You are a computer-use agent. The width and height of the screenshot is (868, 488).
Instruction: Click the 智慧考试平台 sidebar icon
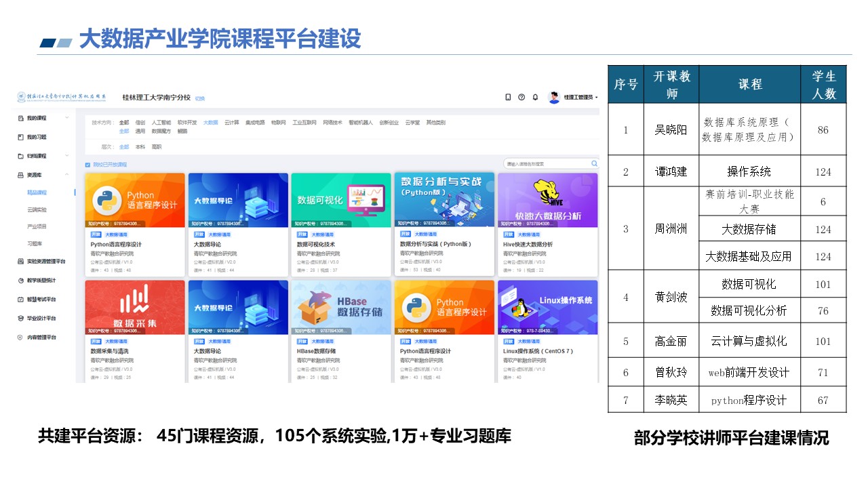click(x=20, y=299)
